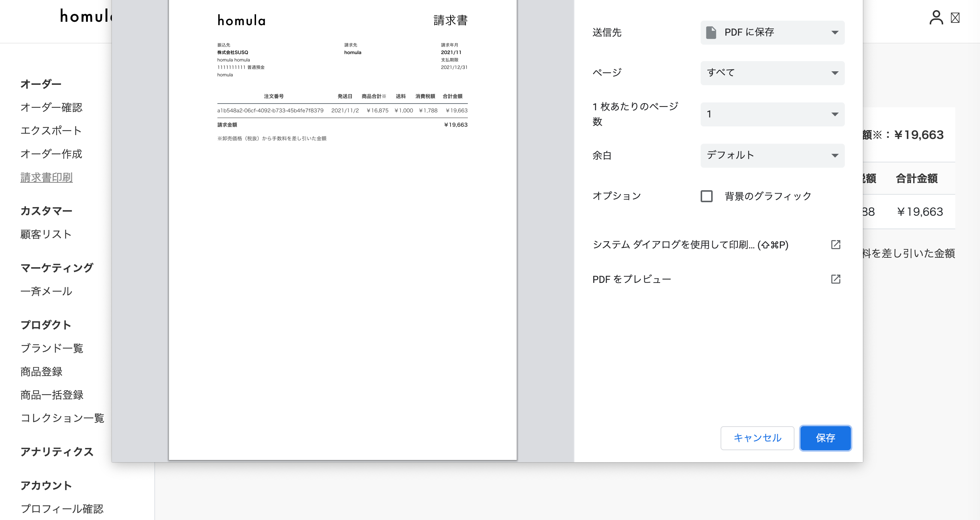This screenshot has width=980, height=520.
Task: Open the 1 枚あたりのページ数 dropdown
Action: [x=772, y=114]
